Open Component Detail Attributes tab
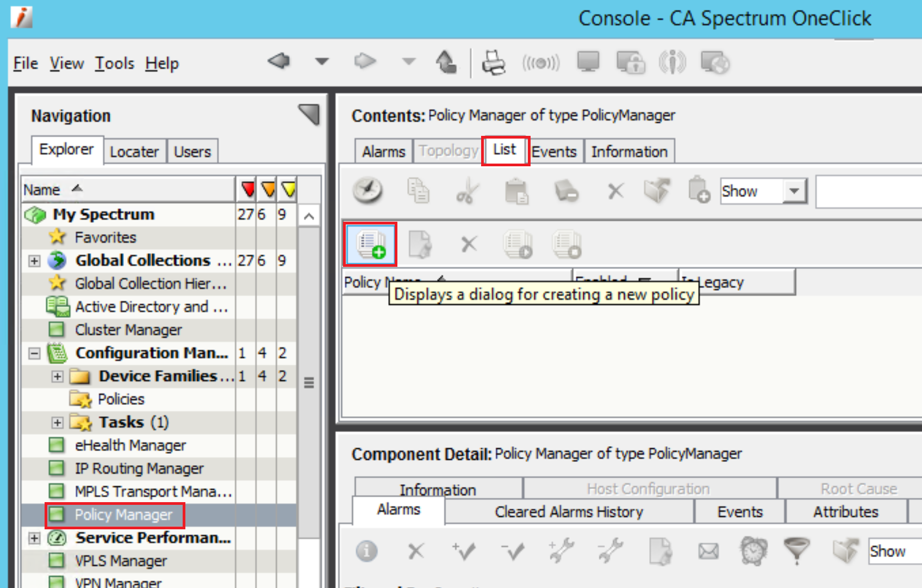Image resolution: width=922 pixels, height=588 pixels. point(846,511)
